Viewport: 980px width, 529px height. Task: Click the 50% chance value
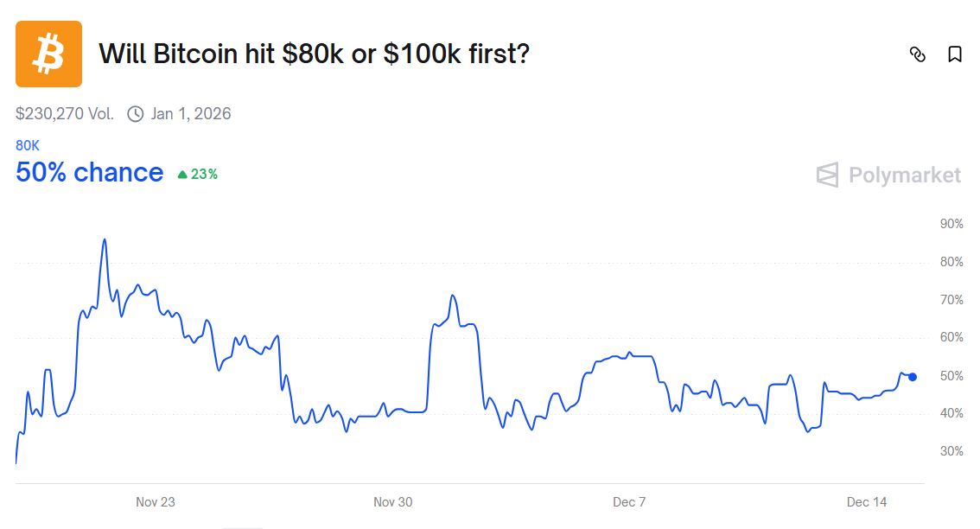(90, 173)
